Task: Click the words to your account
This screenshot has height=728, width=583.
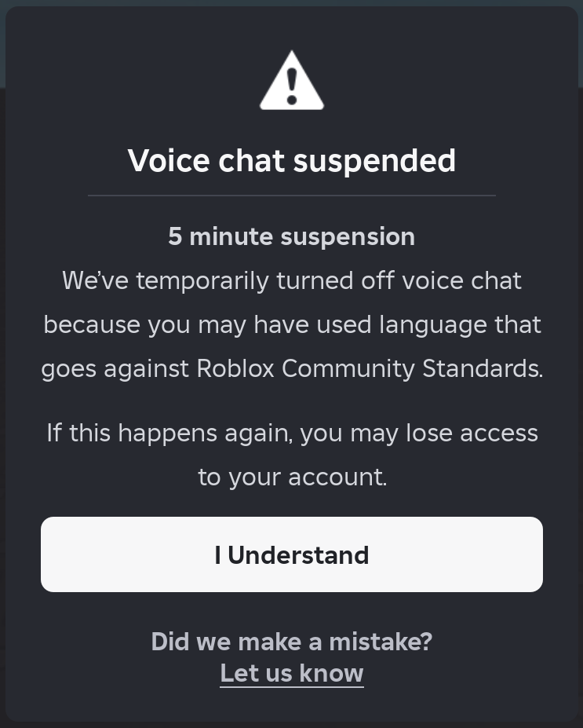Action: pos(292,477)
